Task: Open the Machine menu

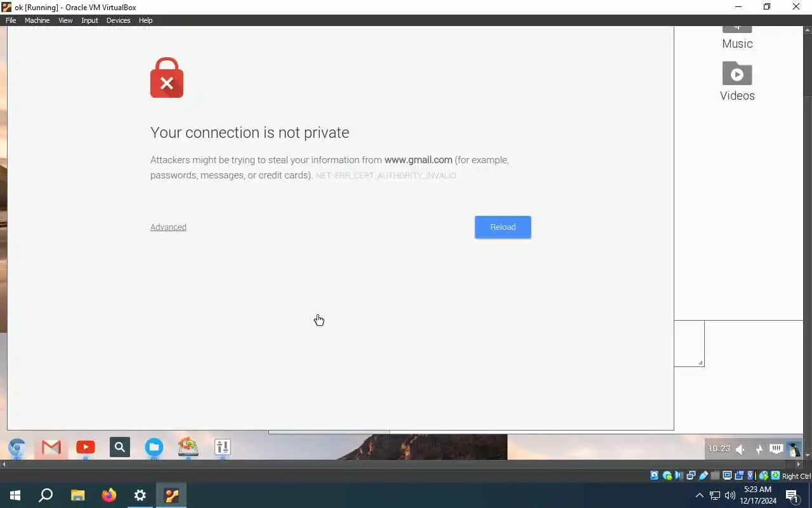Action: point(37,20)
